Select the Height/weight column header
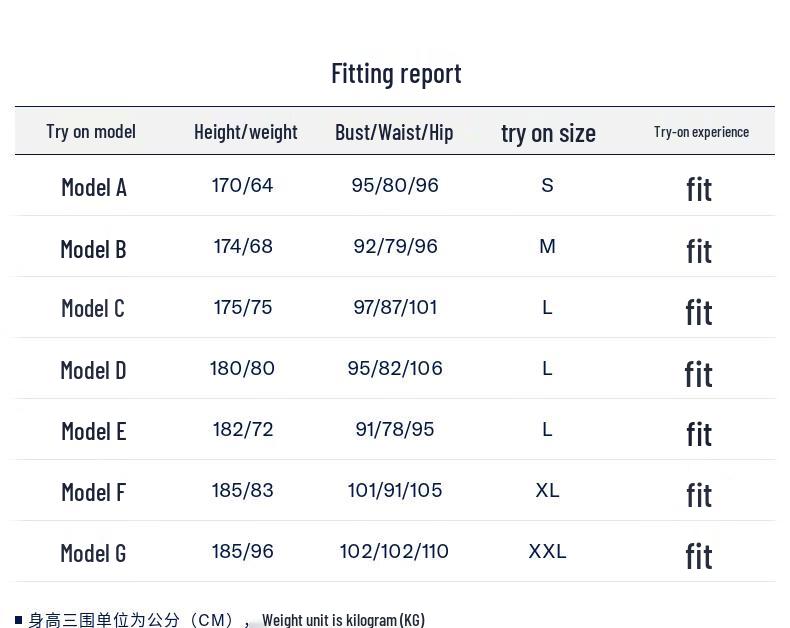 point(246,131)
